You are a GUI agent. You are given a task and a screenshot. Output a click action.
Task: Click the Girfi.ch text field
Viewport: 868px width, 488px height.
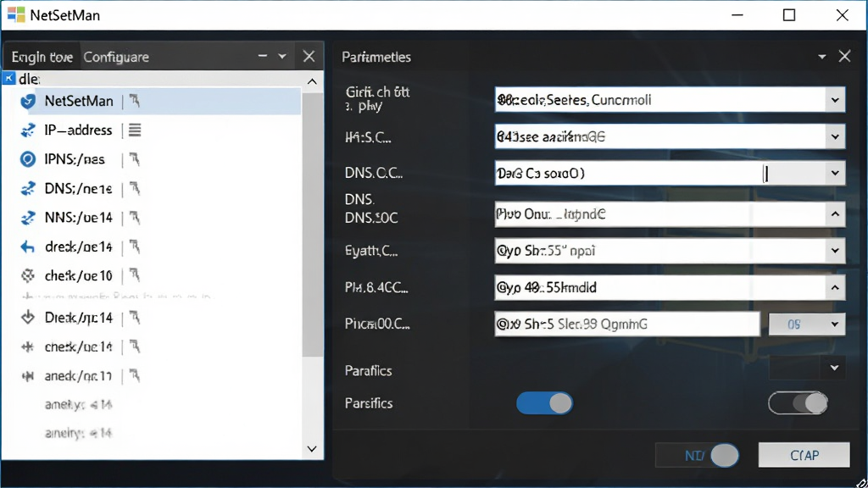tap(660, 100)
